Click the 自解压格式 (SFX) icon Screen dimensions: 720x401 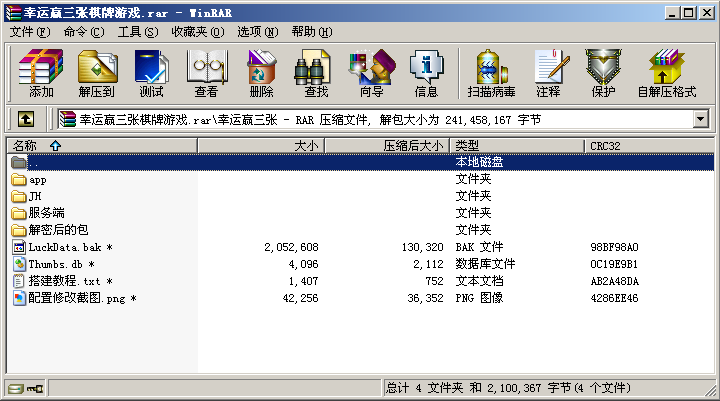point(666,74)
